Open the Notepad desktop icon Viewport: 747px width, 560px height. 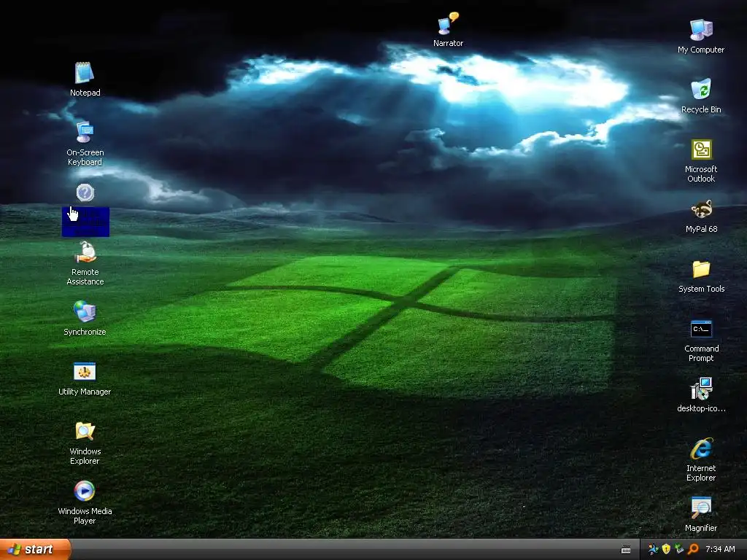85,79
